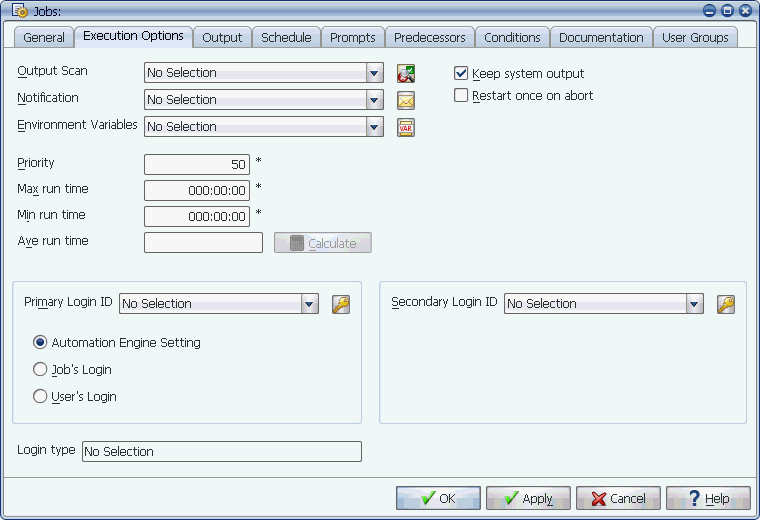
Task: Click the Apply button
Action: point(528,498)
